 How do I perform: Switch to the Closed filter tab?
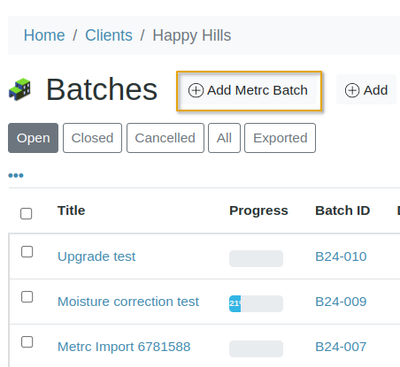[x=92, y=138]
